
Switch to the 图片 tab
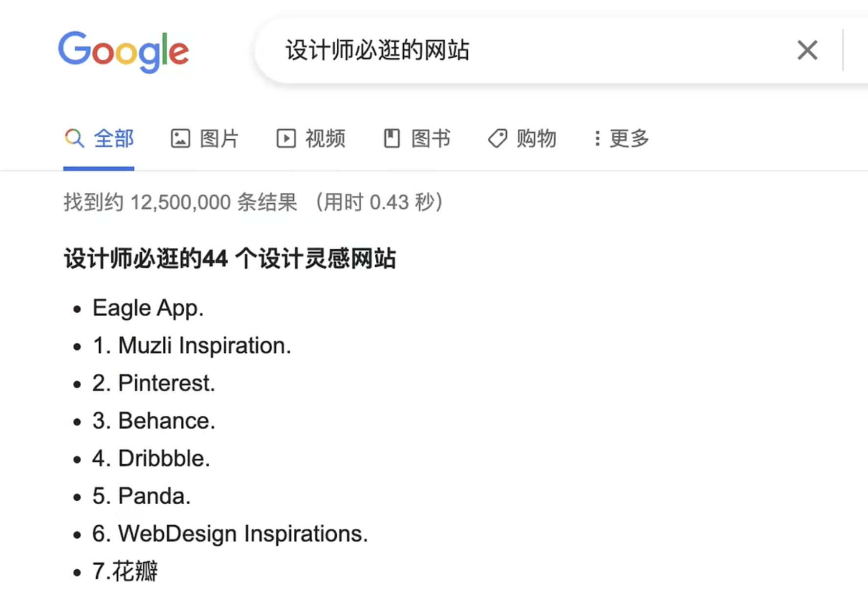tap(205, 139)
